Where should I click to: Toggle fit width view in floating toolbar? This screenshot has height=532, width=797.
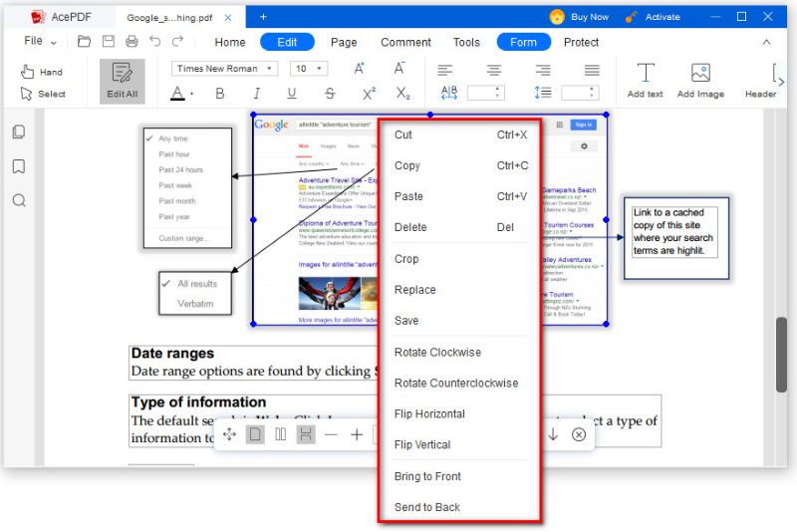tap(306, 434)
